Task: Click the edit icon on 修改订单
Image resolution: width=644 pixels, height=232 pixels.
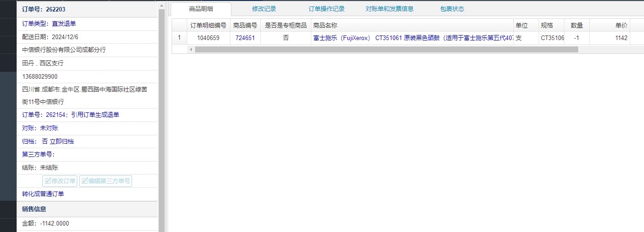Action: 48,181
